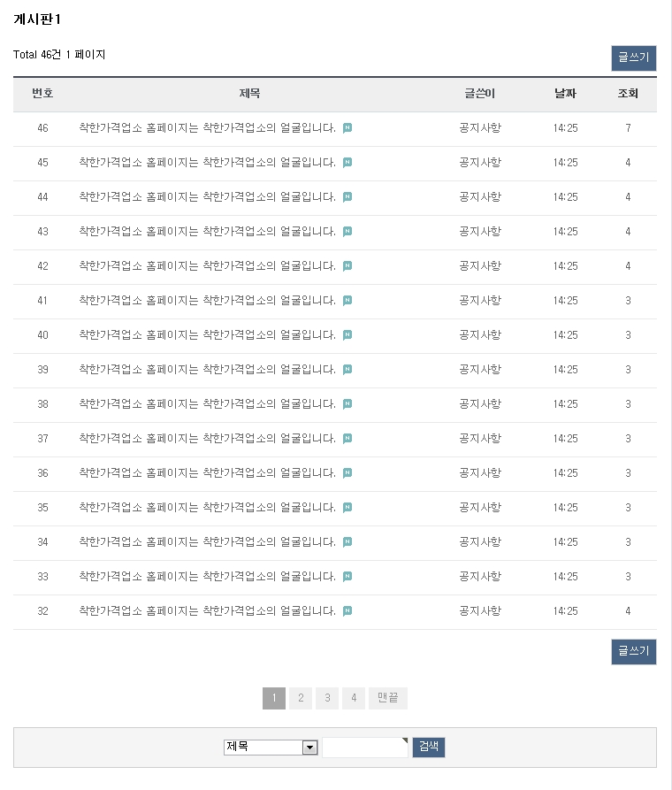Image resolution: width=672 pixels, height=790 pixels.
Task: Click the new-post icon beside post 34
Action: tap(347, 542)
